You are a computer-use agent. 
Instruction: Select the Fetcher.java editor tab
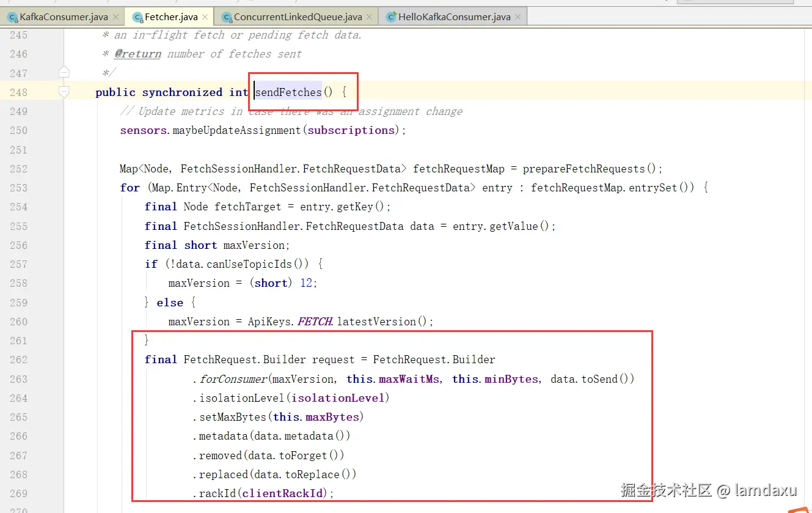point(171,17)
